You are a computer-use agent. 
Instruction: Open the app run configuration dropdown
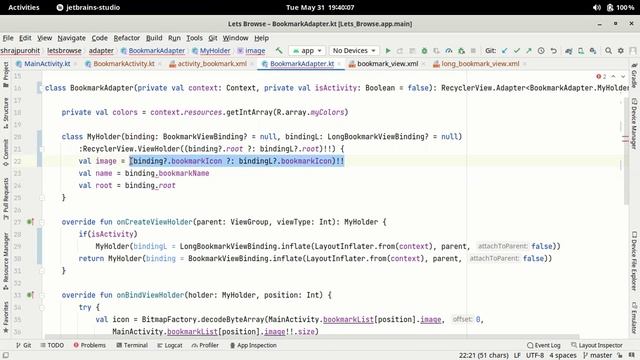(x=308, y=51)
